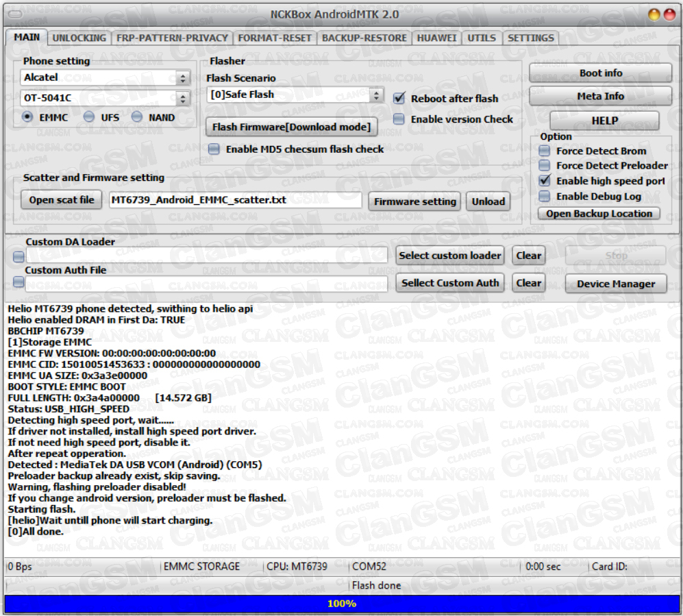Open the Flash Scenario dropdown
683x616 pixels.
(x=295, y=95)
